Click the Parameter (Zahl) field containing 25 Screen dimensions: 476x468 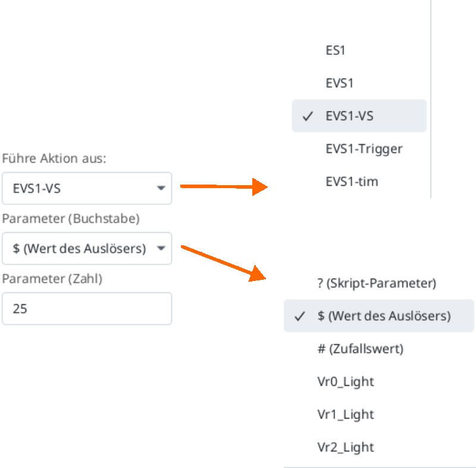(x=87, y=308)
